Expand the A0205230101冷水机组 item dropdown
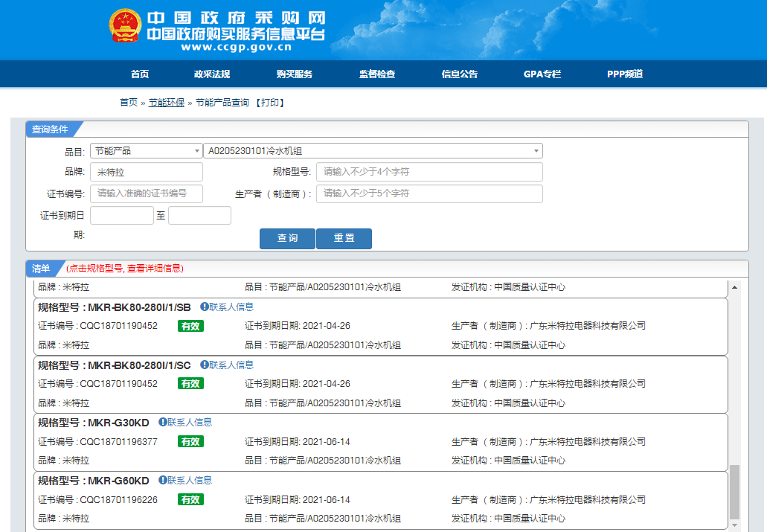This screenshot has width=767, height=532. (x=373, y=151)
